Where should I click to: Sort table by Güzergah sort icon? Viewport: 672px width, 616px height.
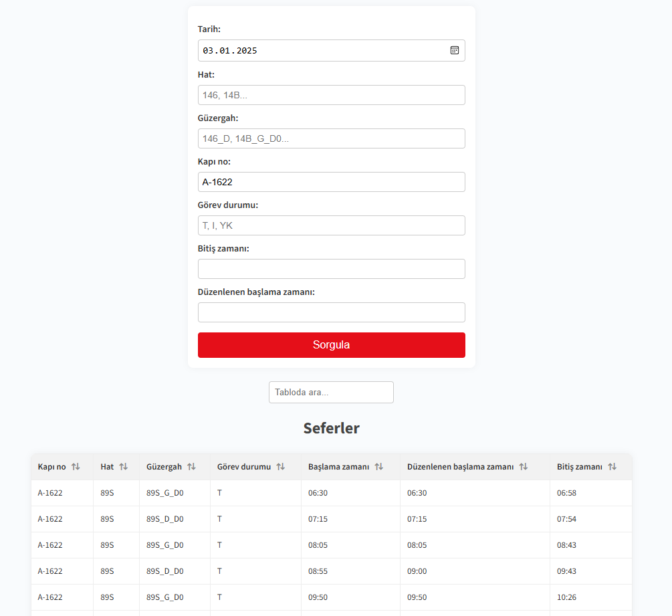191,467
